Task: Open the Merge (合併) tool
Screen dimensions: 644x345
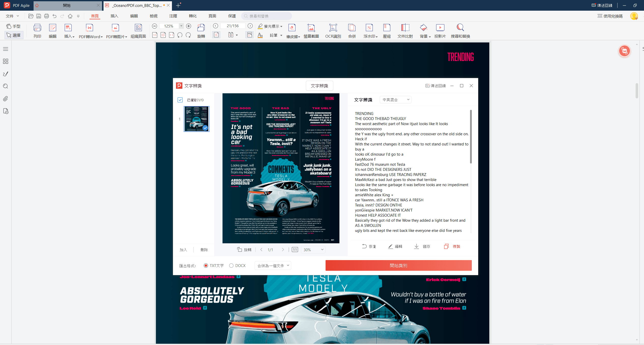Action: point(352,31)
